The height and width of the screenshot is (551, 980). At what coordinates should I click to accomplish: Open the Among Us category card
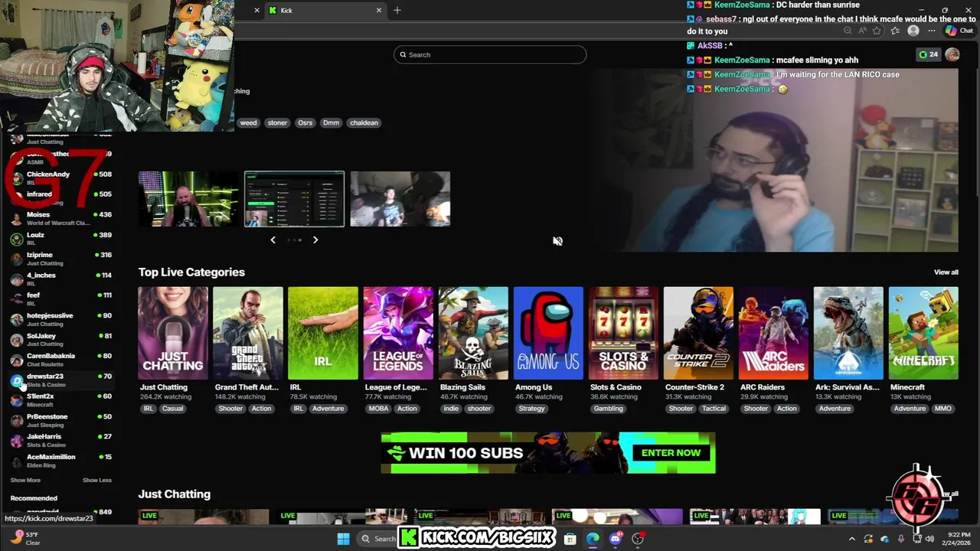(547, 333)
